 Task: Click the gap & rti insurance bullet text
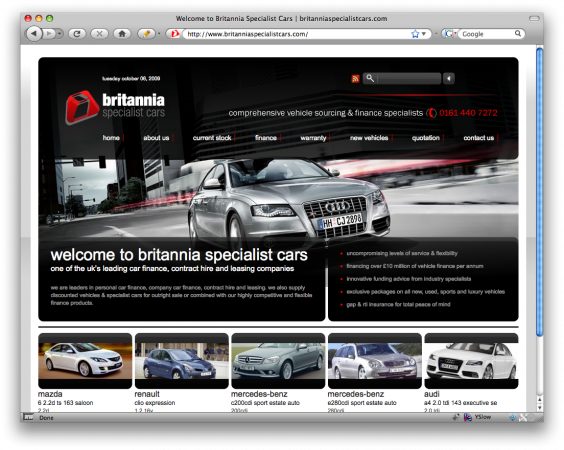click(x=398, y=304)
